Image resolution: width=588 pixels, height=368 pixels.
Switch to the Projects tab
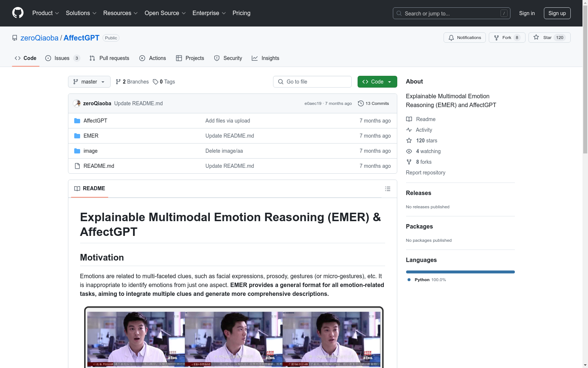190,58
